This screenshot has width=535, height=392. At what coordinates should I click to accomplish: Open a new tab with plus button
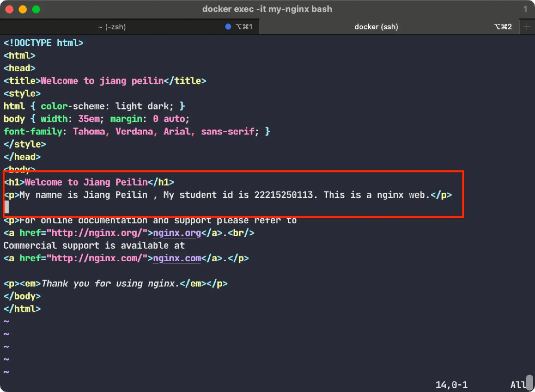click(x=527, y=27)
